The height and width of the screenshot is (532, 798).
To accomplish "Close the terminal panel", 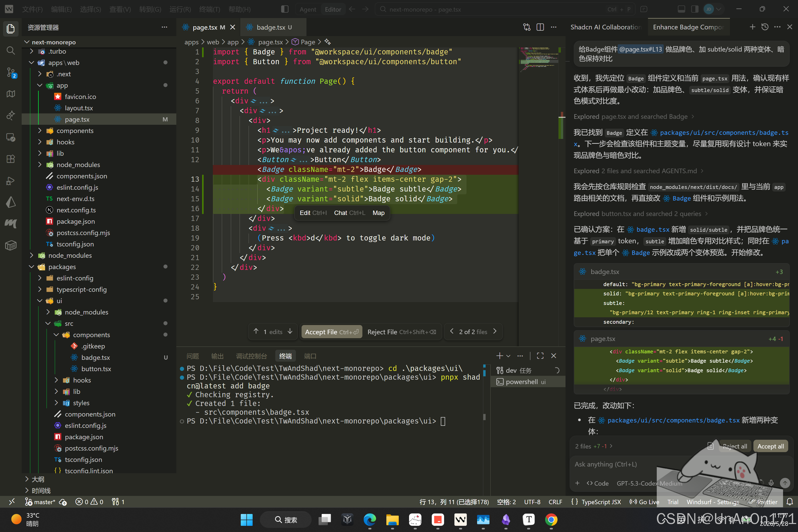I will (554, 356).
